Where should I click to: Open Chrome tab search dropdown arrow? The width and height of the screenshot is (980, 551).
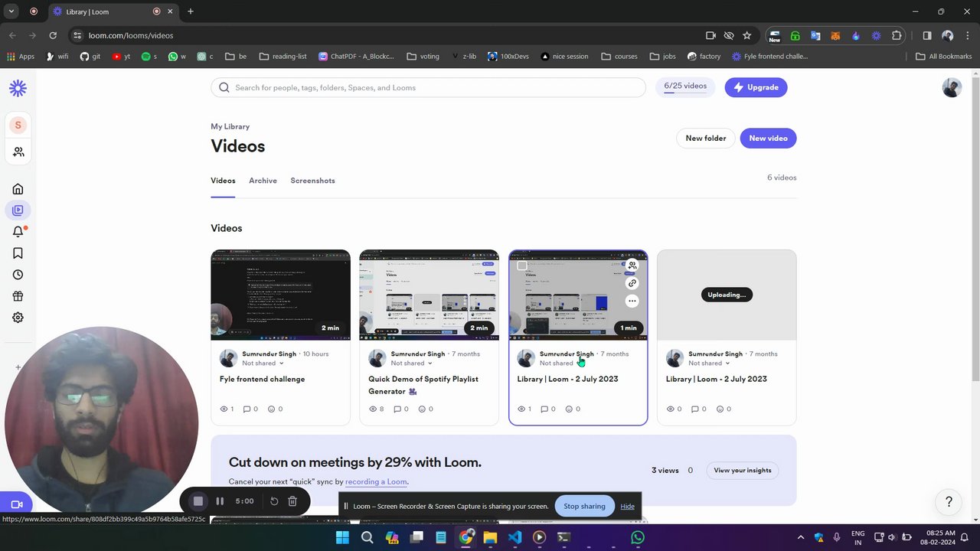(x=11, y=11)
